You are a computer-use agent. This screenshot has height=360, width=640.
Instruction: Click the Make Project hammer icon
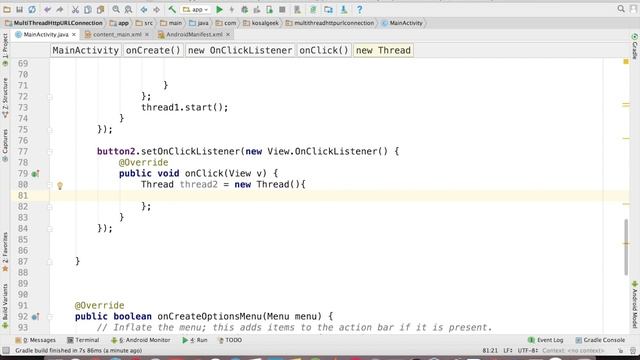172,9
